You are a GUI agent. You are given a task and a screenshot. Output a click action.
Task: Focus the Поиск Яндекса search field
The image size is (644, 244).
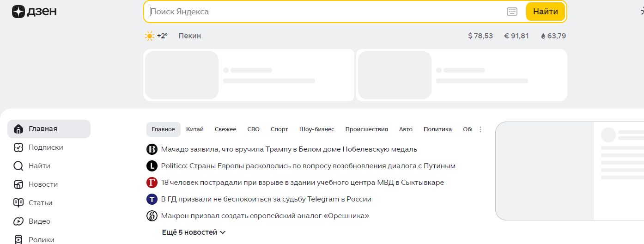click(323, 12)
